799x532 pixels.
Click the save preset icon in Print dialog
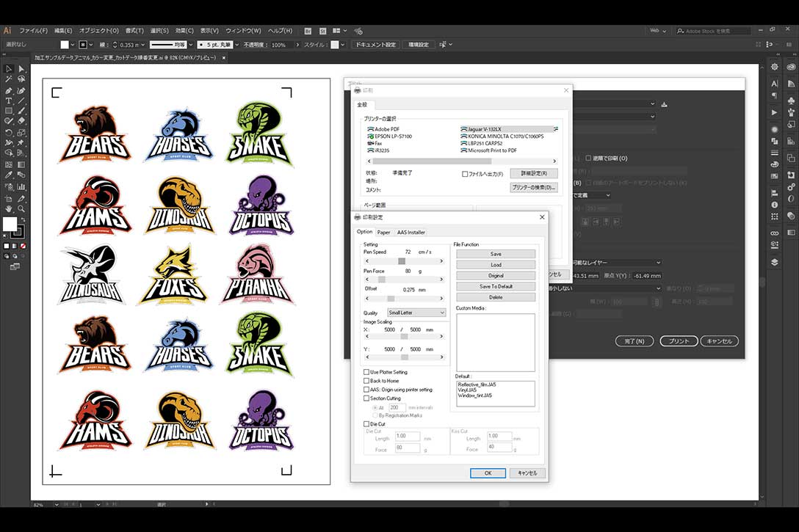coord(664,104)
